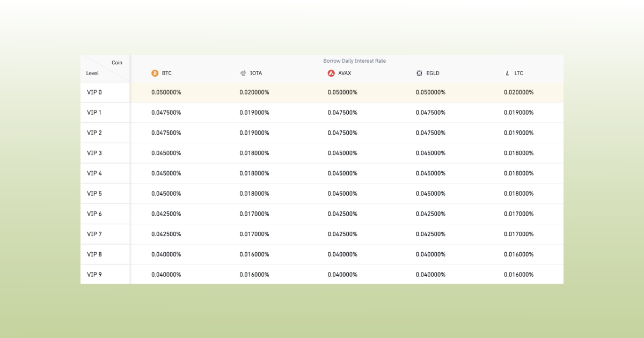Click the 0.016000% LTC rate in VIP 9

pyautogui.click(x=519, y=274)
